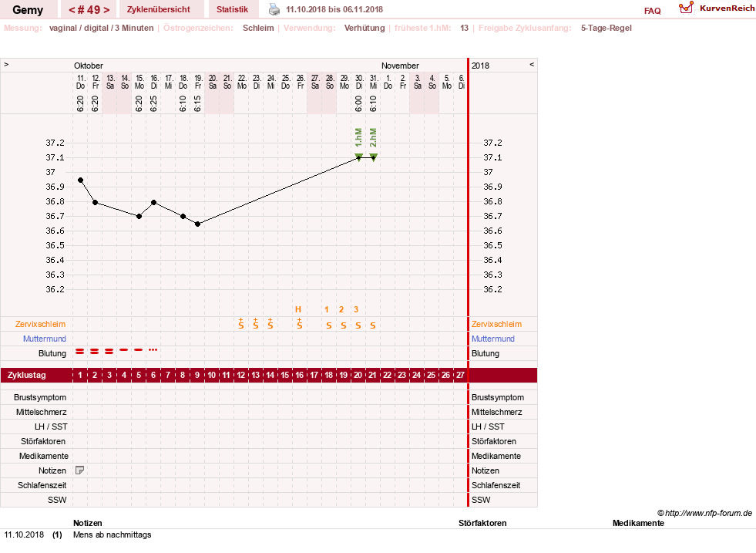756x553 pixels.
Task: Click the temperature point on 11 October
Action: (x=80, y=180)
